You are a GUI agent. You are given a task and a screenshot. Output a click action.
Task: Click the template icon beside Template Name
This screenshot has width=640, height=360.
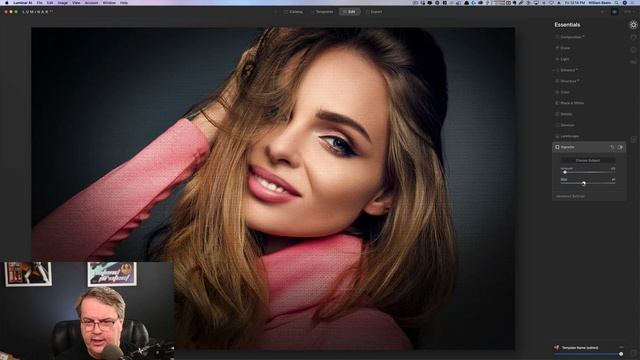(x=557, y=348)
